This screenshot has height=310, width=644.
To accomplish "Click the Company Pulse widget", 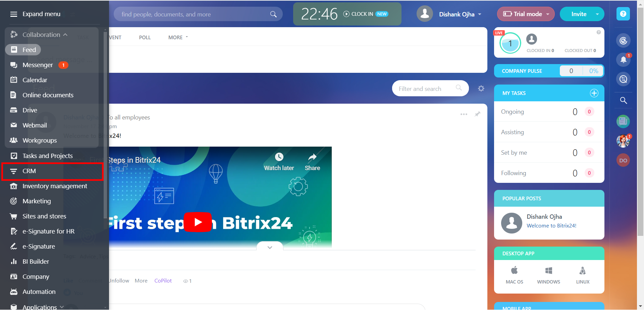I will [549, 71].
